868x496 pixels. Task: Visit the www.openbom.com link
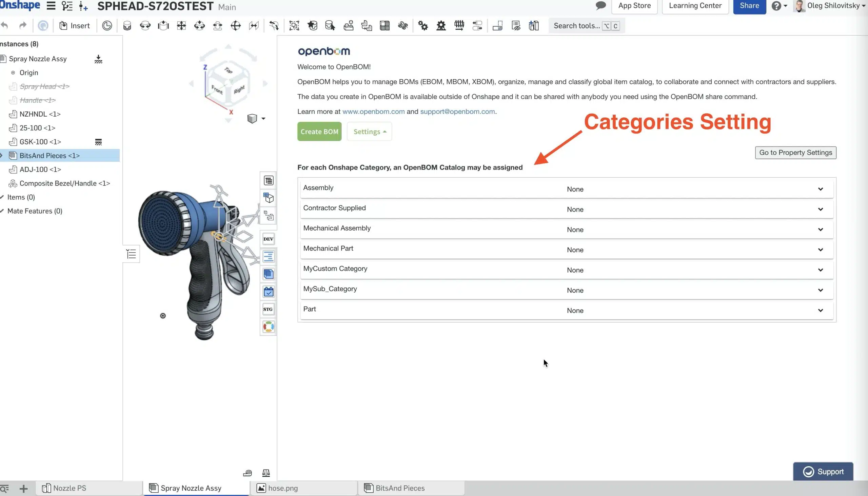point(373,112)
